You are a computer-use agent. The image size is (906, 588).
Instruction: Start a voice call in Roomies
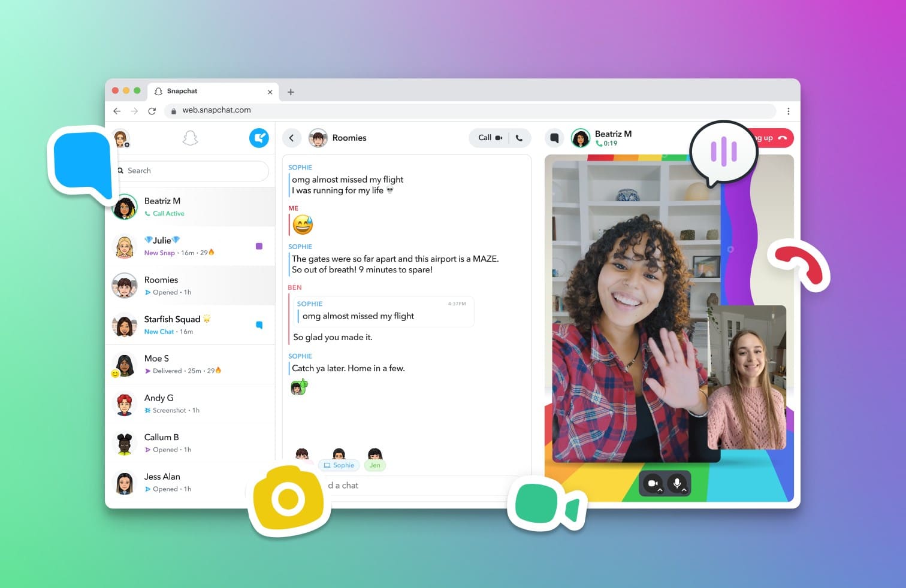519,138
